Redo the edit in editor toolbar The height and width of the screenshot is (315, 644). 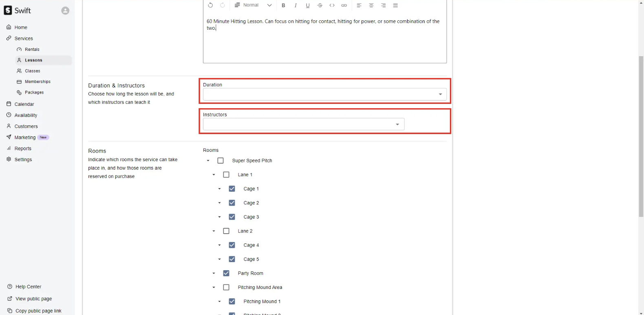(x=223, y=5)
